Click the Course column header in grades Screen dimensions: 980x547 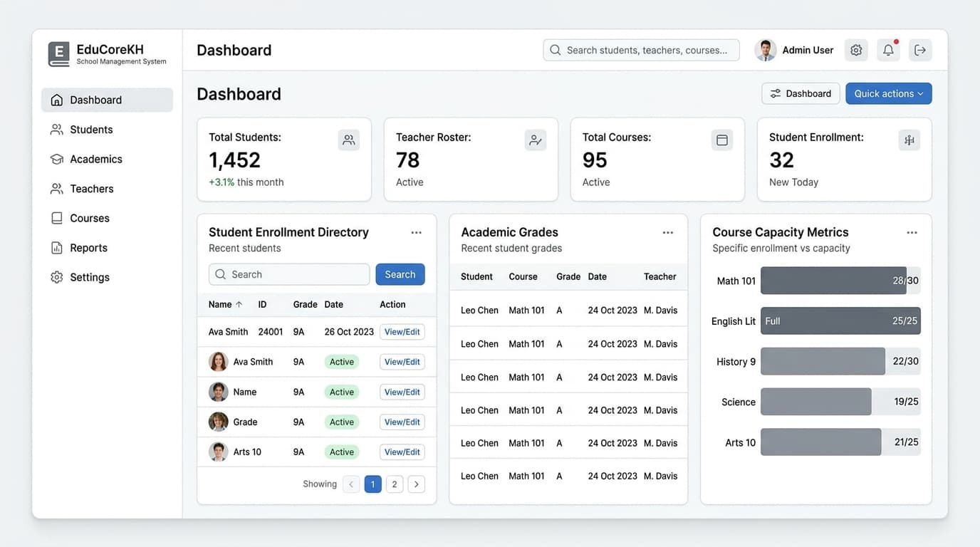[x=523, y=276]
